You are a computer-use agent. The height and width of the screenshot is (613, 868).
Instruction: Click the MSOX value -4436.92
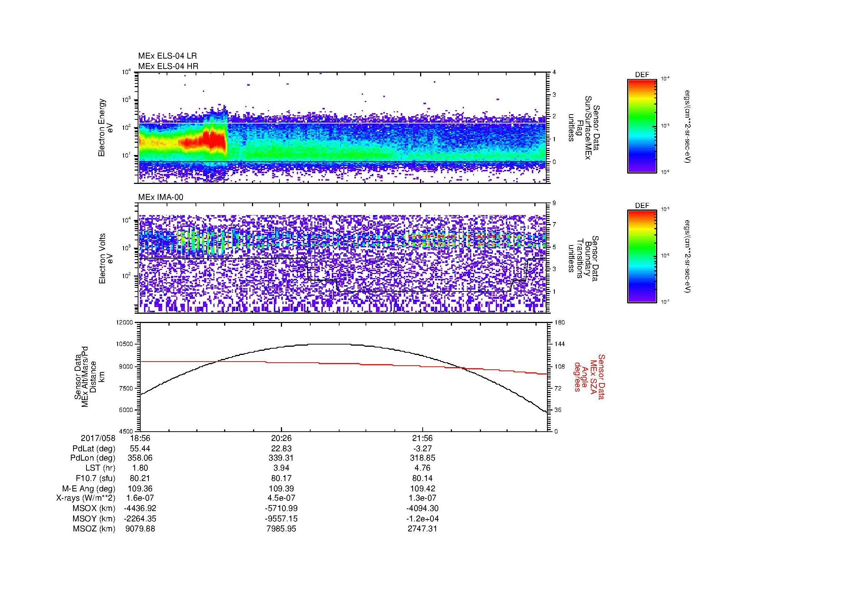[x=140, y=508]
